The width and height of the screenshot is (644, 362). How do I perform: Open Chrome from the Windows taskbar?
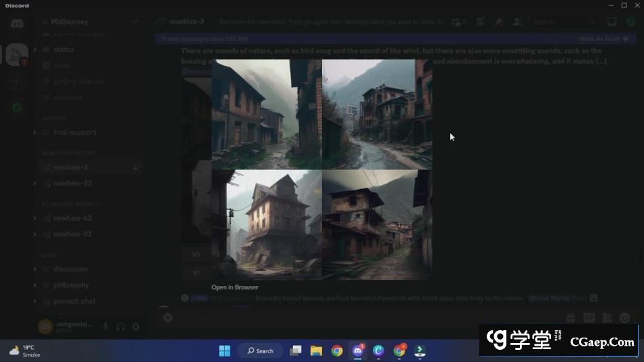tap(337, 350)
